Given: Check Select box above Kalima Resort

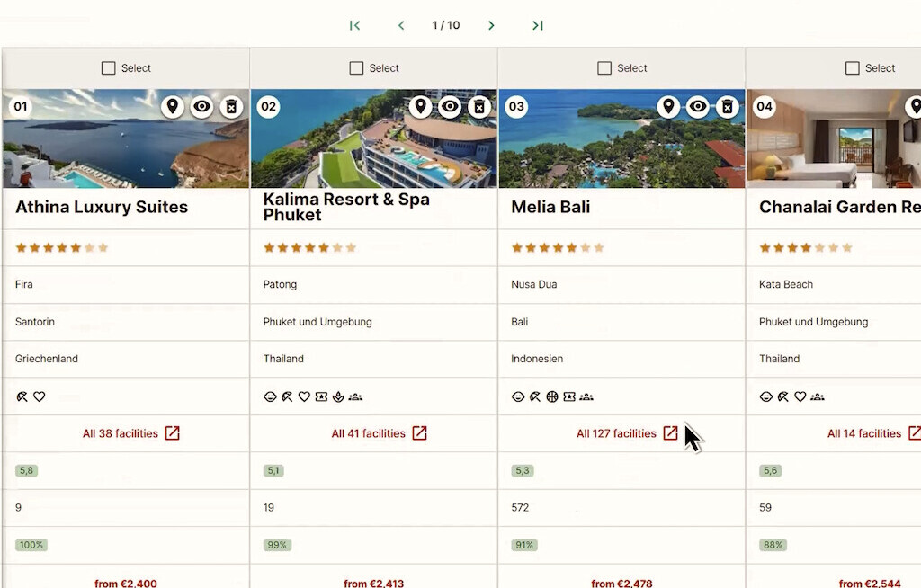Looking at the screenshot, I should pos(356,68).
